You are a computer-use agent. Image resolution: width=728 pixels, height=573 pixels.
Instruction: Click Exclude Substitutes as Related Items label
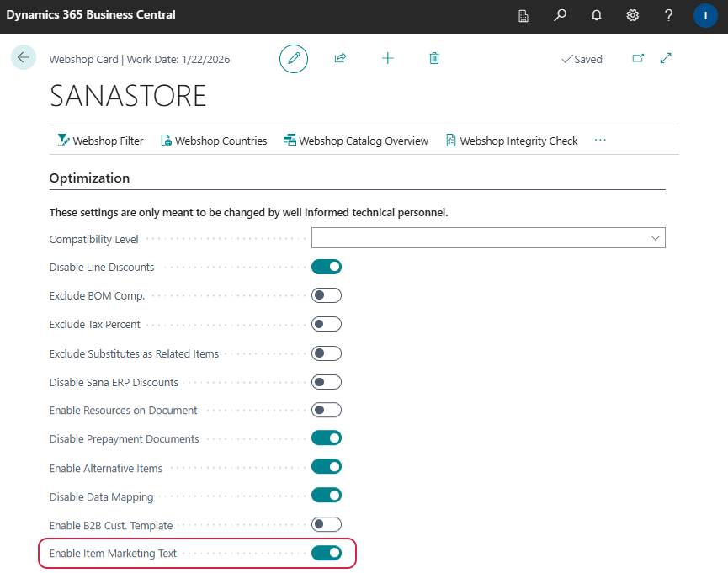(x=134, y=354)
